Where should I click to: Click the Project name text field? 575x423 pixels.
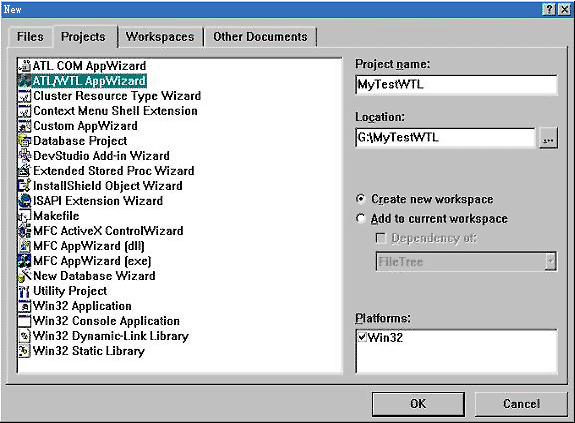[x=456, y=85]
